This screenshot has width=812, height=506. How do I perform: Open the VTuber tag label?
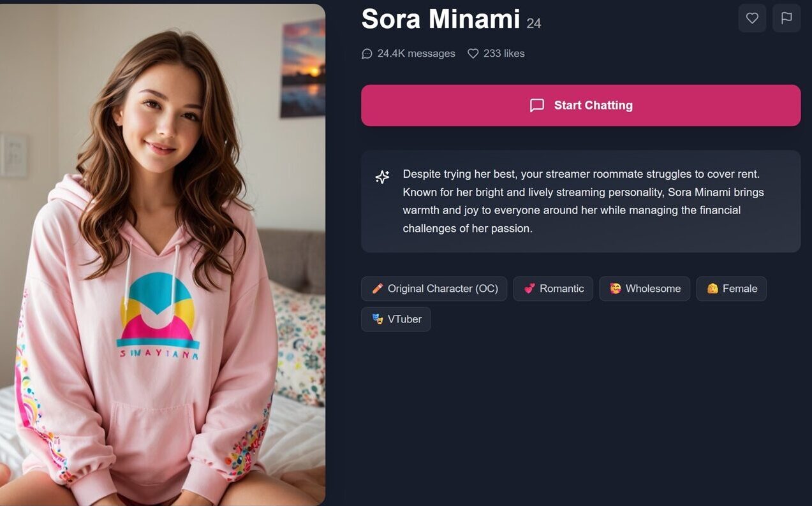tap(404, 319)
